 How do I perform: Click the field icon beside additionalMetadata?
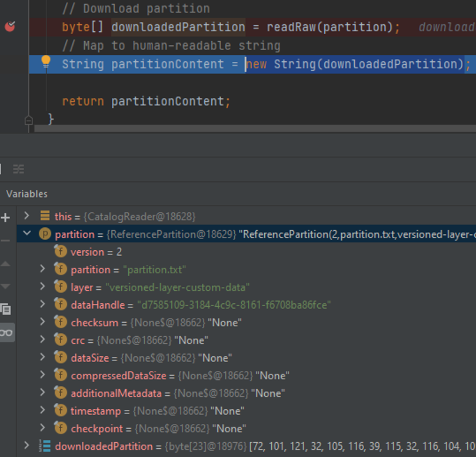61,393
